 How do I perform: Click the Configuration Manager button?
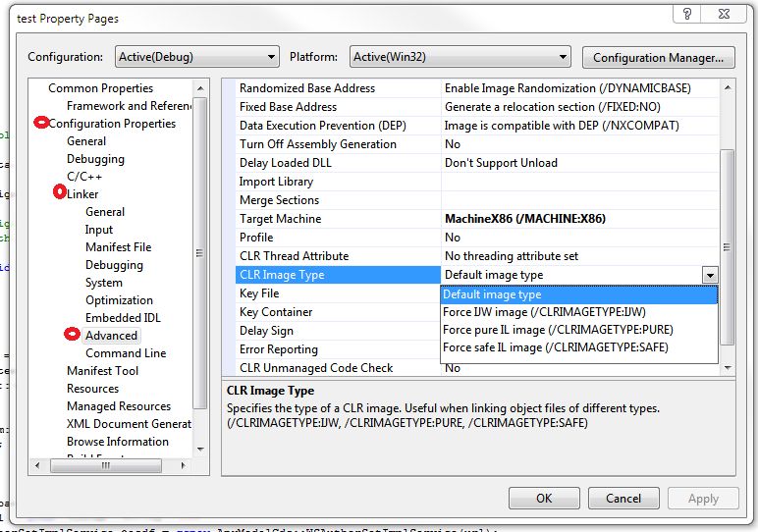tap(658, 58)
